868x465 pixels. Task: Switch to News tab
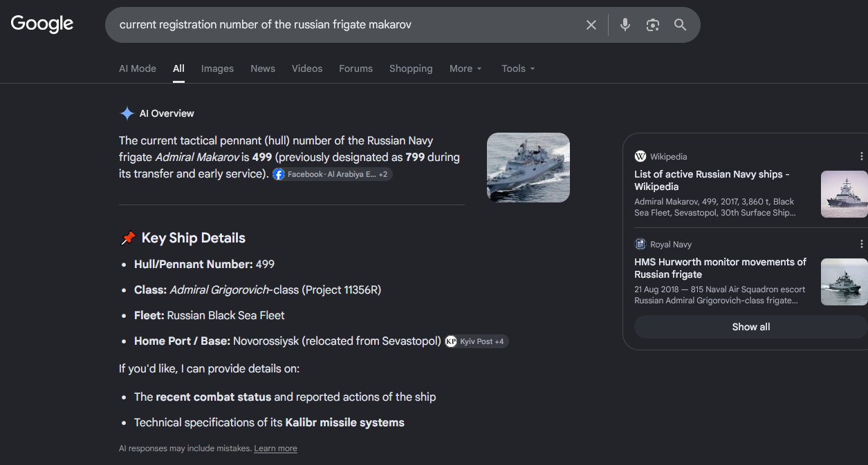pyautogui.click(x=263, y=68)
